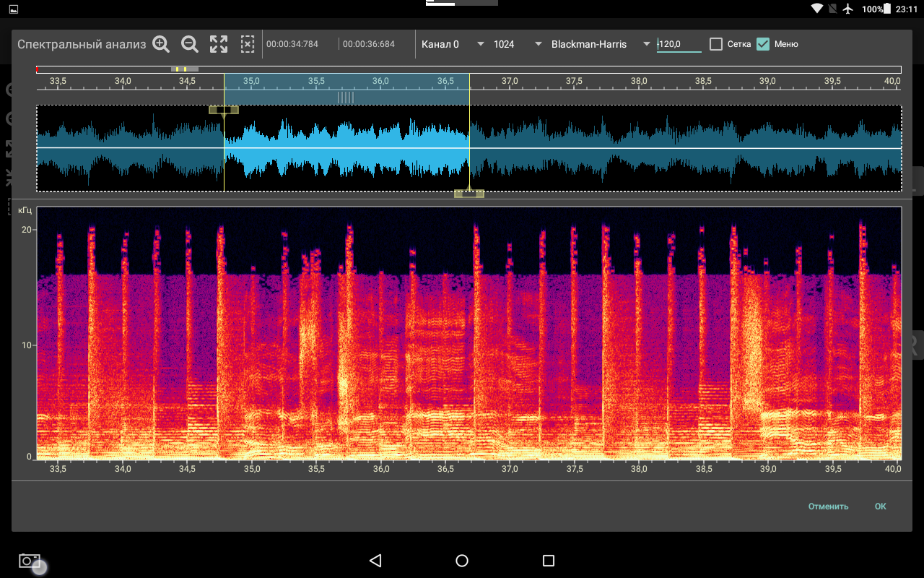Uncheck the Меню checkbox
Image resolution: width=924 pixels, height=578 pixels.
point(763,44)
